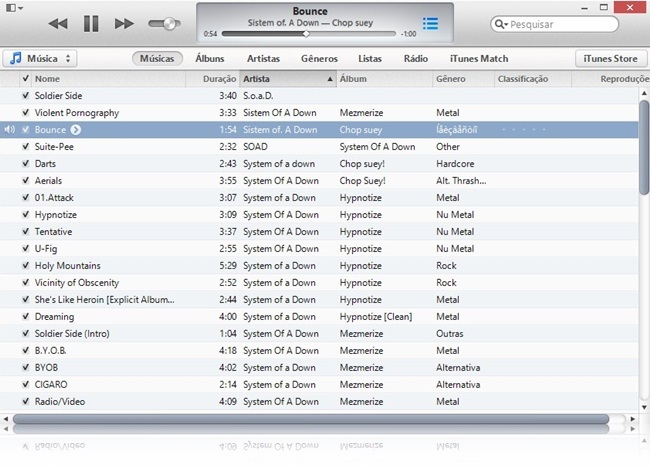Select the Radio/Video song
This screenshot has height=466, width=650.
(x=319, y=402)
